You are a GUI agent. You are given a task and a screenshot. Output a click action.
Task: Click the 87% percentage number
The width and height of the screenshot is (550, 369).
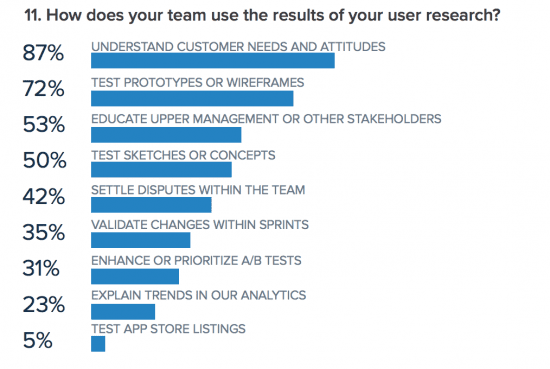tap(43, 53)
